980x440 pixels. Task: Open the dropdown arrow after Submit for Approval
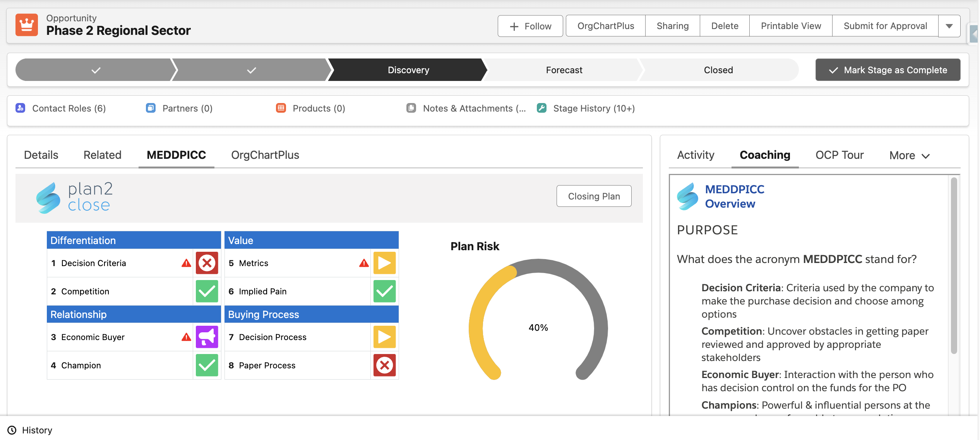pyautogui.click(x=949, y=26)
